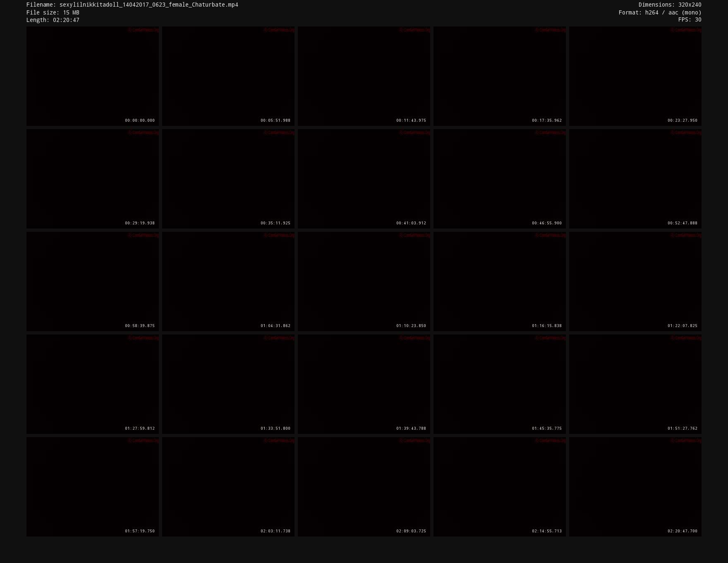Open the frame stamped 01:39:43.788

pyautogui.click(x=364, y=384)
